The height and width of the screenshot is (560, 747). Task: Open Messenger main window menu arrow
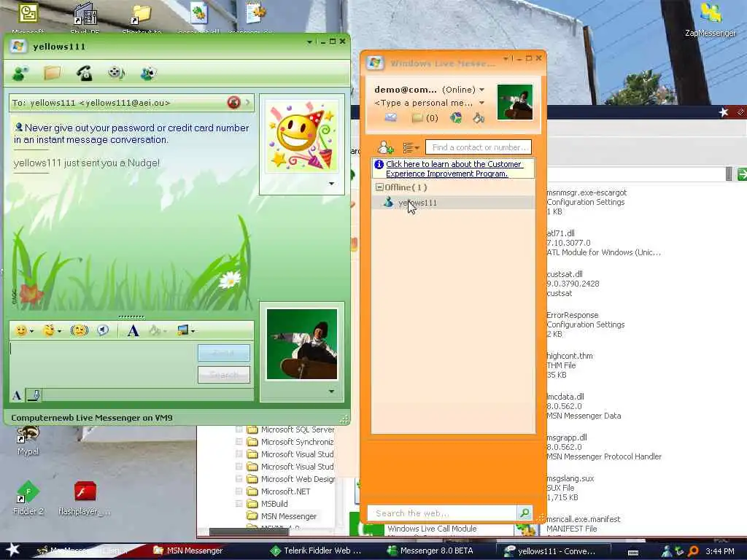click(505, 58)
